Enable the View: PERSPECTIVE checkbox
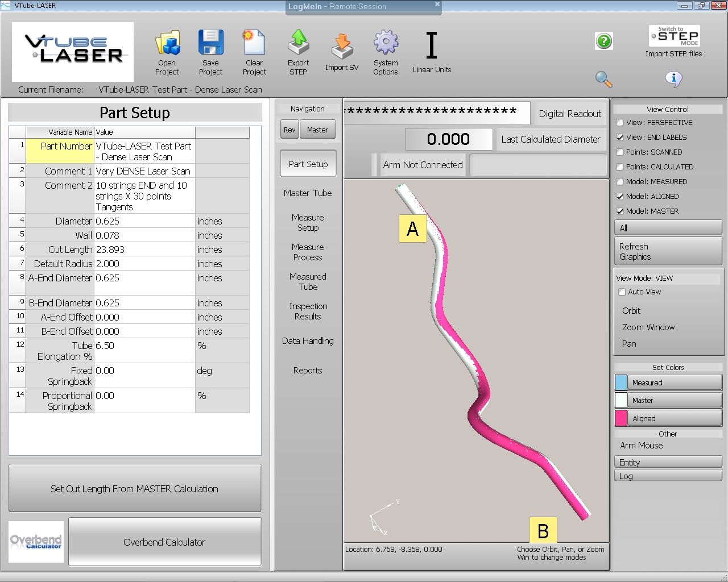Screen dimensions: 728x582 620,122
